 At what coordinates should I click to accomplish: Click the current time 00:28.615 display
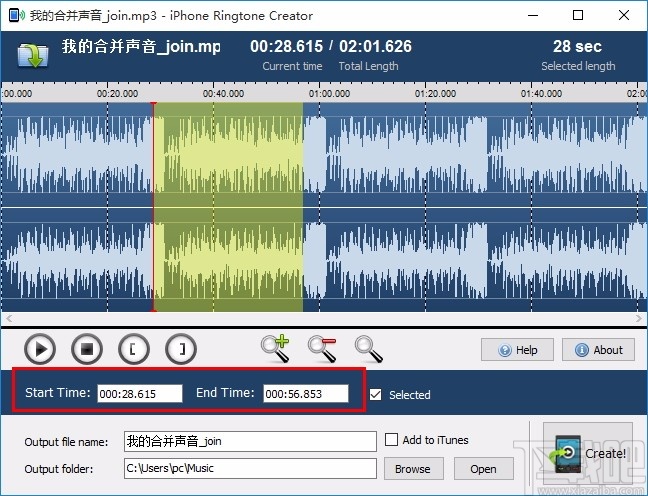[286, 46]
